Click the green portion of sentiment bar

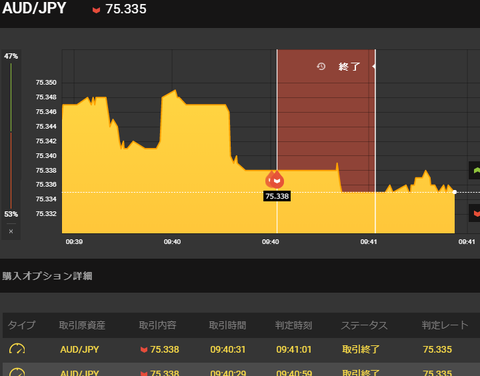click(x=11, y=97)
